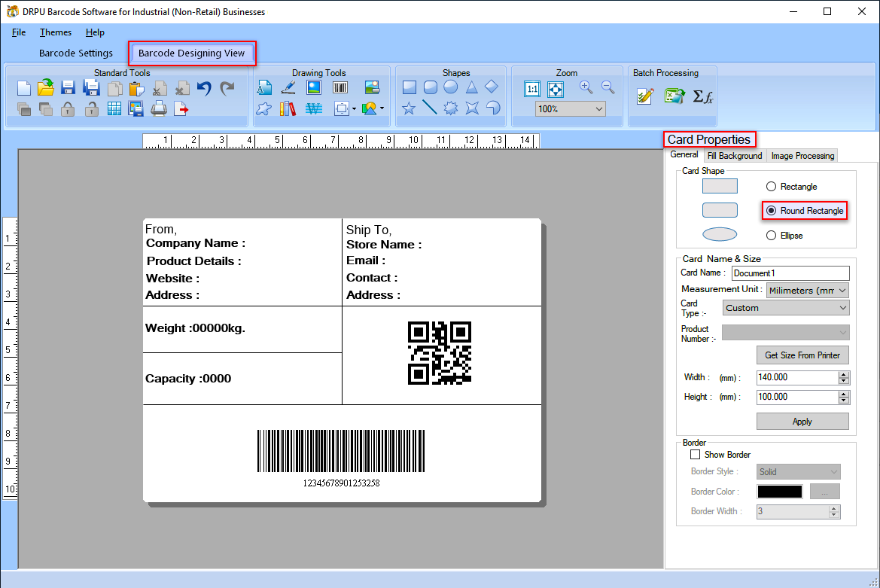Switch to the Barcode Settings tab

pos(76,53)
